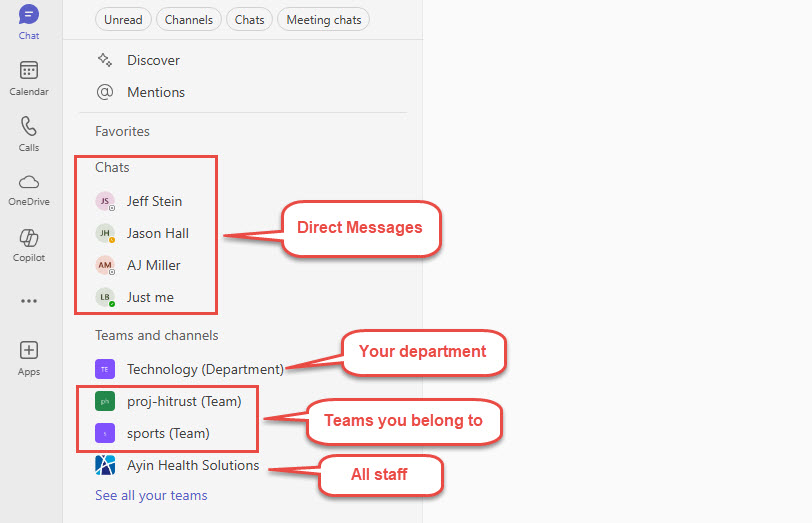Collapse the Teams and channels section
Screen dimensions: 812x523
pos(156,336)
